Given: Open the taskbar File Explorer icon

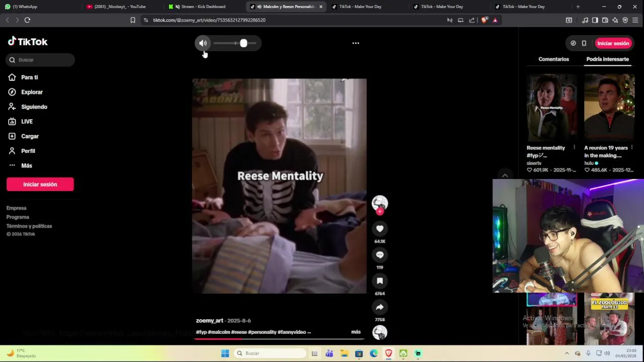Looking at the screenshot, I should [344, 353].
